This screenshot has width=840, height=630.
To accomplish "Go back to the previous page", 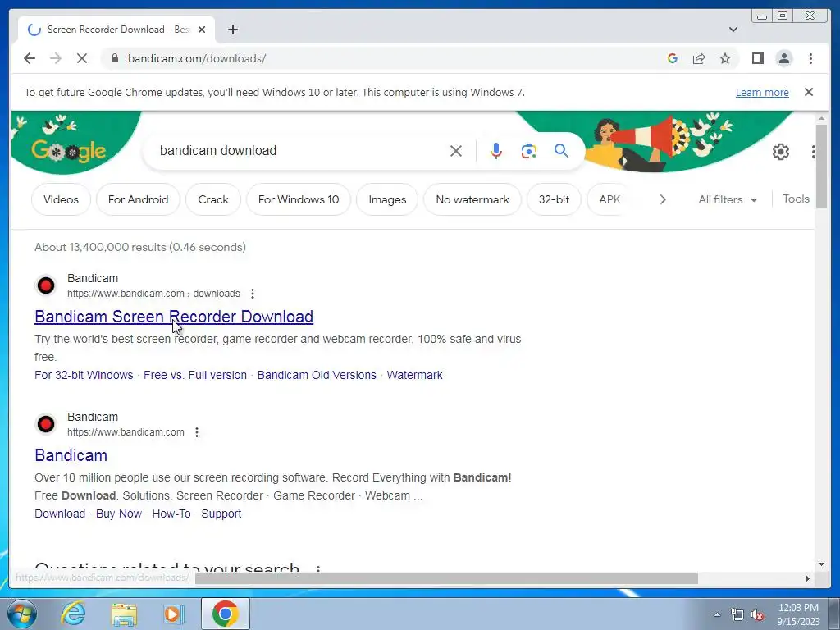I will click(30, 58).
